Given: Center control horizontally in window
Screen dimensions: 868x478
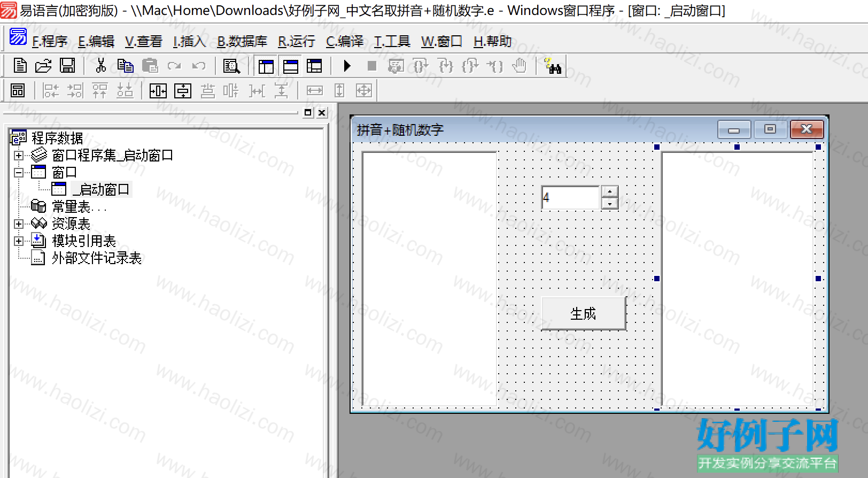Looking at the screenshot, I should point(158,90).
